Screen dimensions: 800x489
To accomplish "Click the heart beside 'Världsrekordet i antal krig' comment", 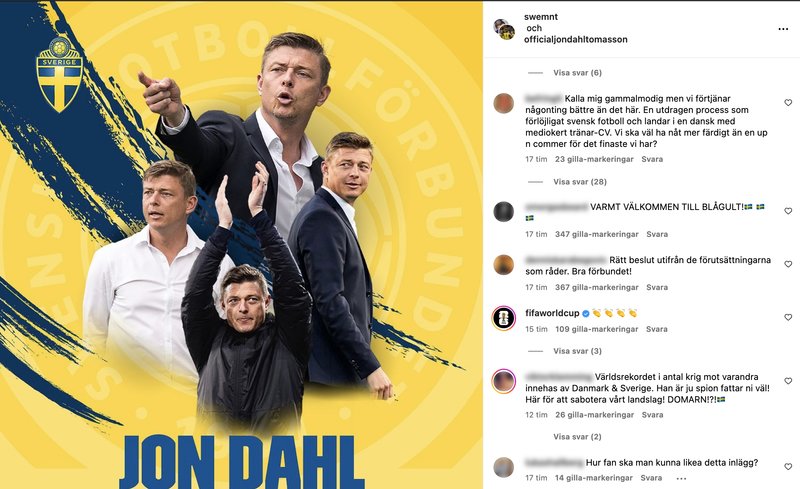I will 788,381.
